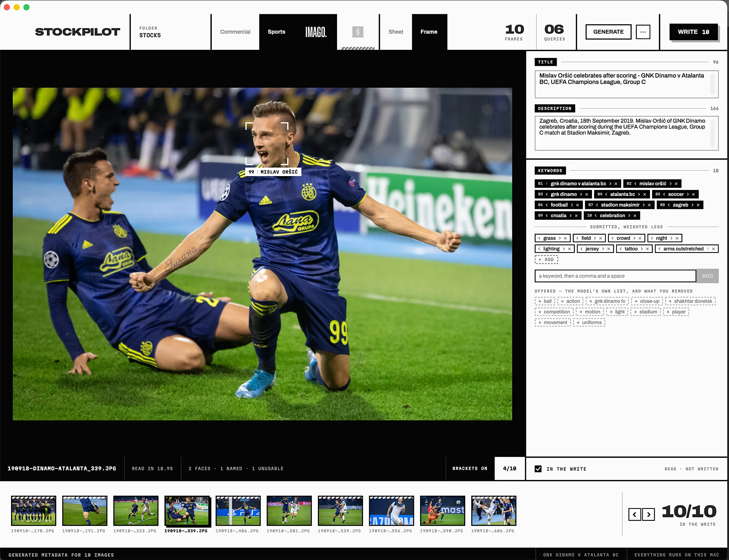Move 'field' keyword left
The image size is (729, 560).
577,238
